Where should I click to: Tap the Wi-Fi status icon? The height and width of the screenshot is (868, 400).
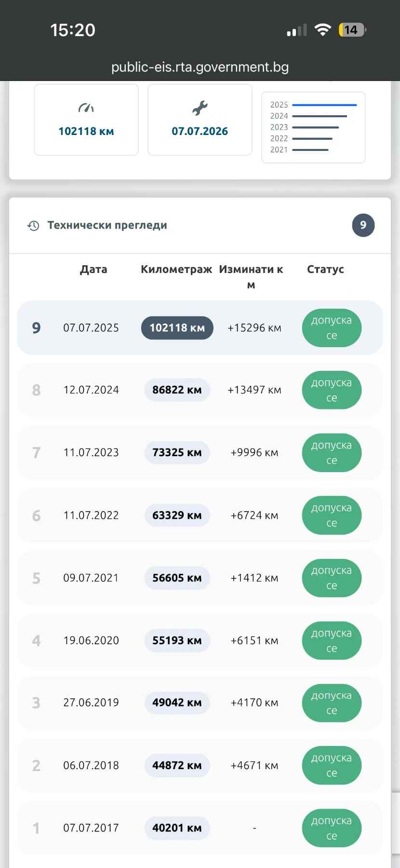(322, 30)
